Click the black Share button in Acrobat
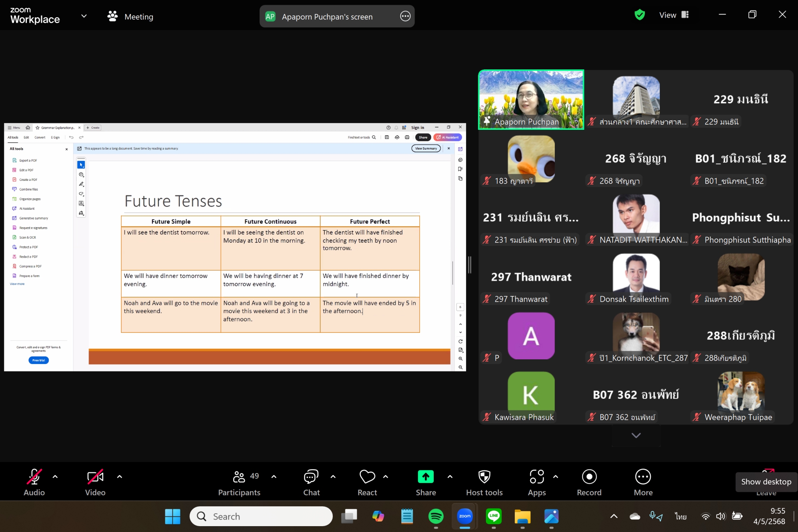This screenshot has width=798, height=532. click(x=423, y=137)
